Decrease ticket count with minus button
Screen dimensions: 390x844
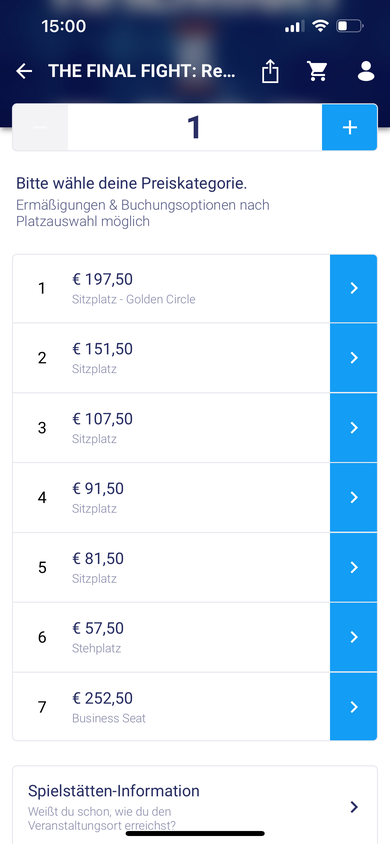pos(40,128)
